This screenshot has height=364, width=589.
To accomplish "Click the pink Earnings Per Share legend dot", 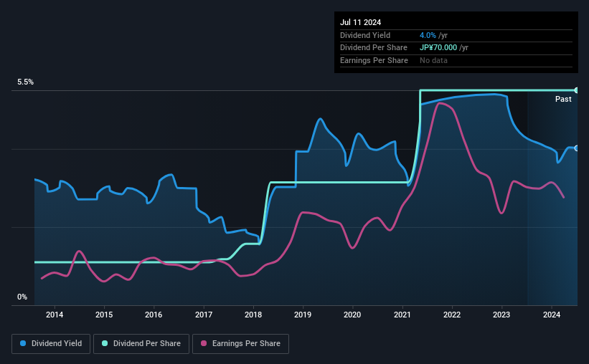I will pyautogui.click(x=204, y=343).
